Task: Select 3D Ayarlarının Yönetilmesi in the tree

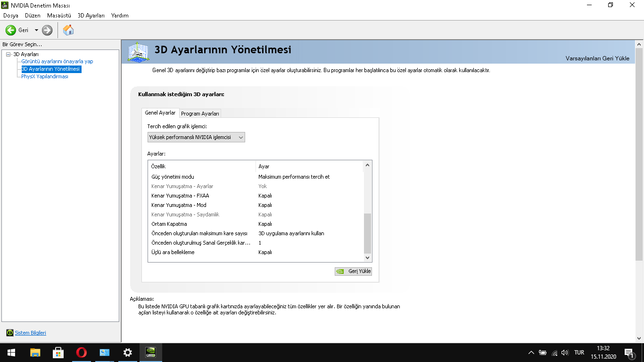Action: (x=51, y=69)
